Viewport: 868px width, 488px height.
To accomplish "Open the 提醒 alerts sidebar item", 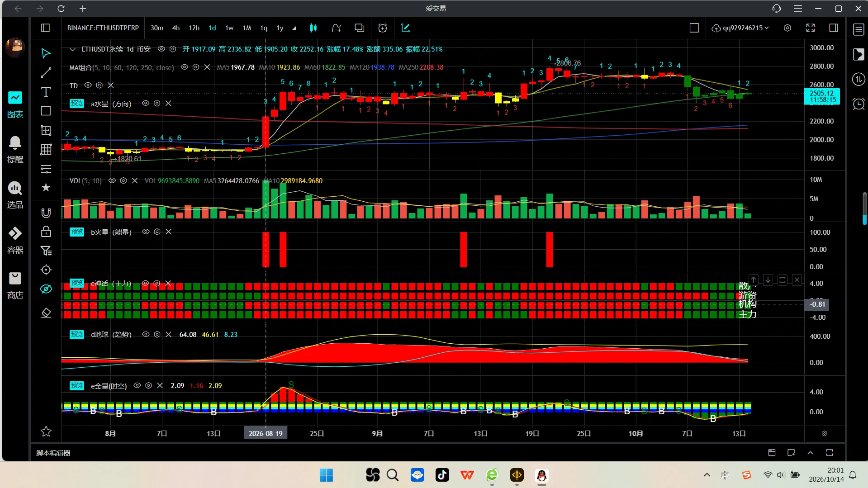I will coord(15,150).
